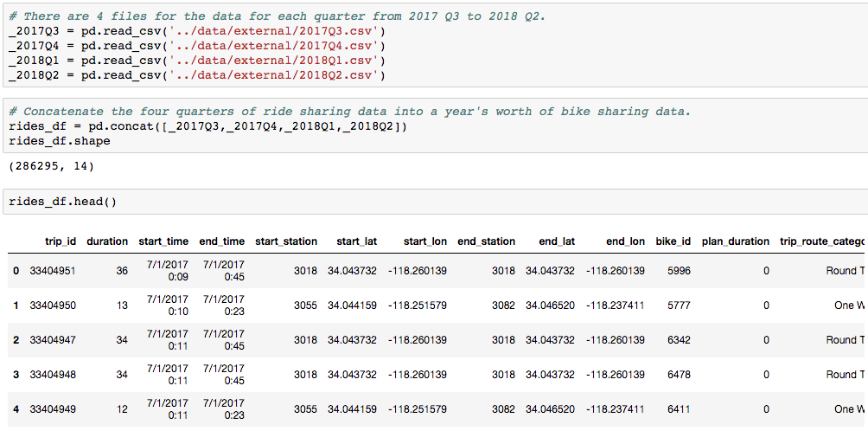
Task: Click the '../data/external/2017Q4.csv' string
Action: (x=274, y=45)
